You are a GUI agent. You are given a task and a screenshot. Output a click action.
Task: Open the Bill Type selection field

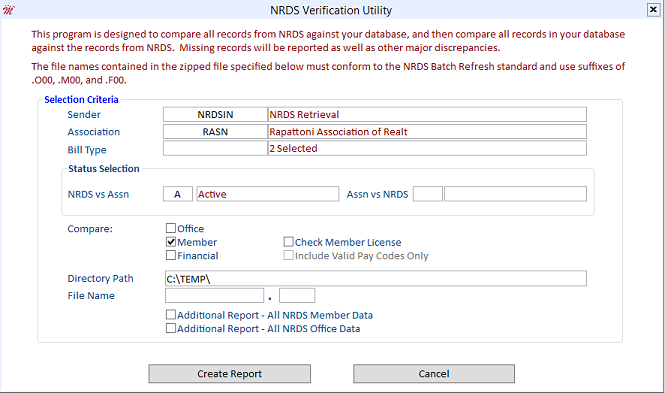(x=215, y=148)
